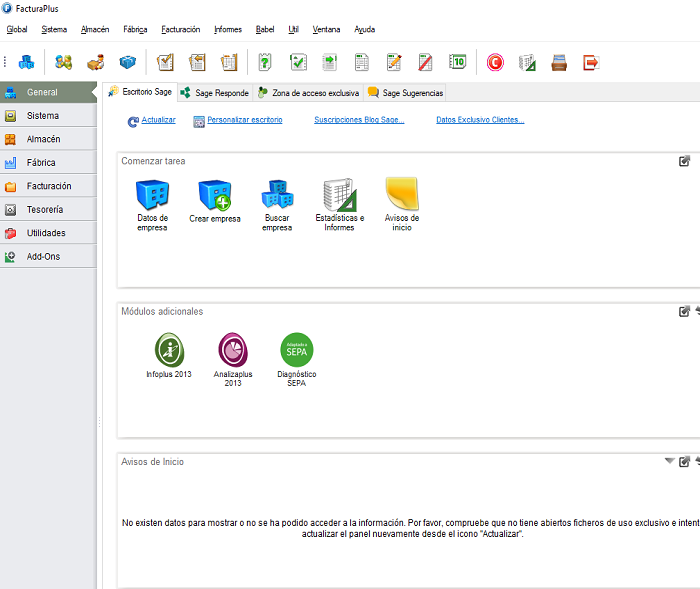Edit the Comenzar tarea panel
Viewport: 700px width, 589px height.
tap(684, 161)
